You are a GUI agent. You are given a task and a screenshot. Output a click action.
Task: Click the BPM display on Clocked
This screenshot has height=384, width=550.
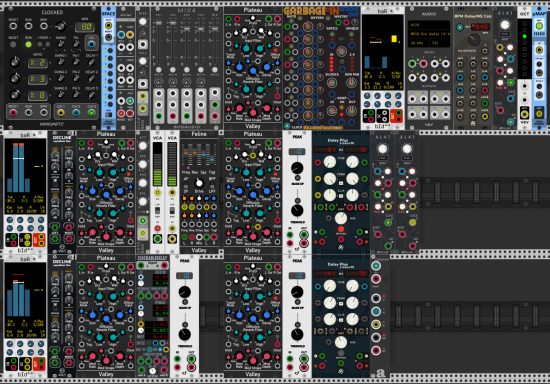coord(85,26)
